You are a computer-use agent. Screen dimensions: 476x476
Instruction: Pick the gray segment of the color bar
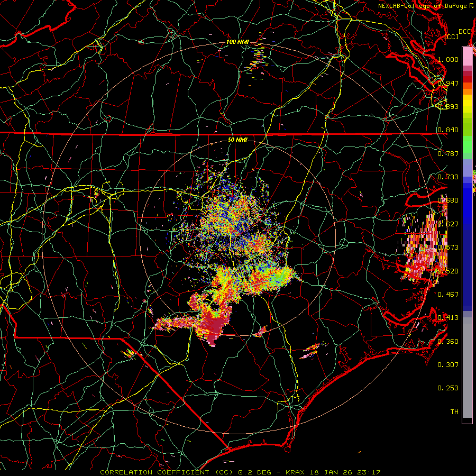(x=467, y=368)
